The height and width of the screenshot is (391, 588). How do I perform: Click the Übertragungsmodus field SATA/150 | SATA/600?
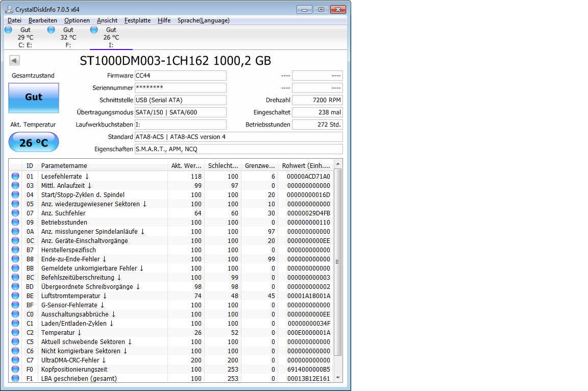pos(180,112)
